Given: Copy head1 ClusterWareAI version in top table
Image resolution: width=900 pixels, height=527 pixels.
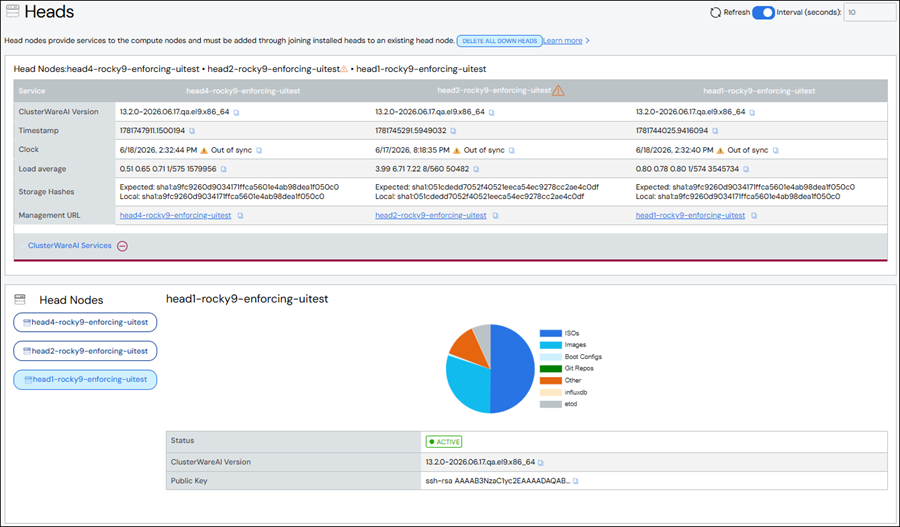Looking at the screenshot, I should 752,113.
